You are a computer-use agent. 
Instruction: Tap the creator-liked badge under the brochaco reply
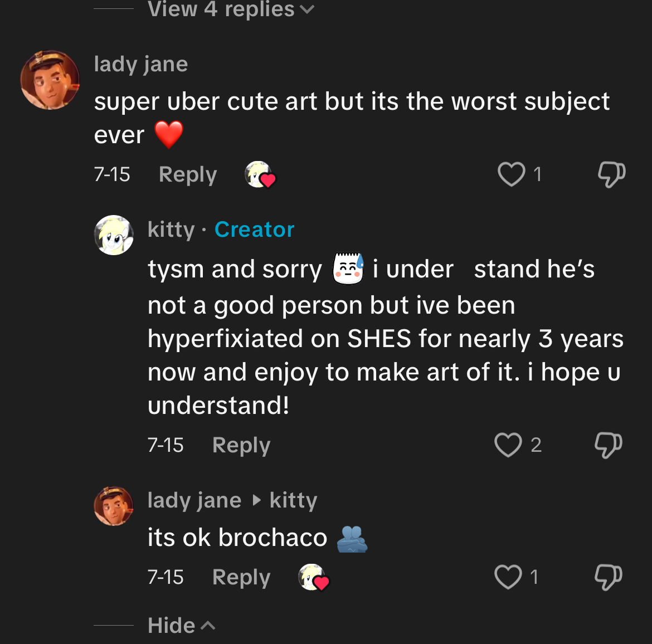[x=314, y=577]
